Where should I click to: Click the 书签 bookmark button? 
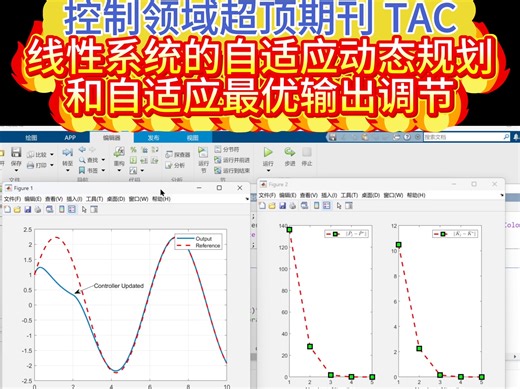pyautogui.click(x=89, y=170)
